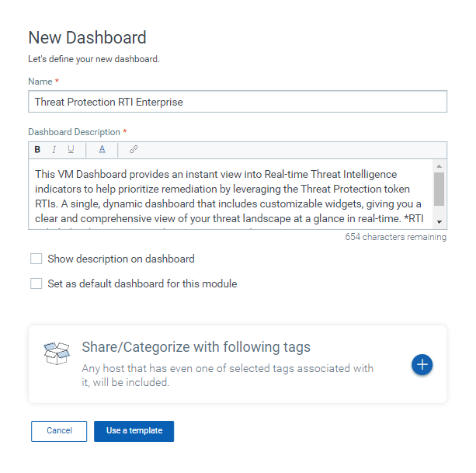The image size is (476, 473).
Task: Click the Share/Categorize with following tags heading
Action: pyautogui.click(x=196, y=347)
